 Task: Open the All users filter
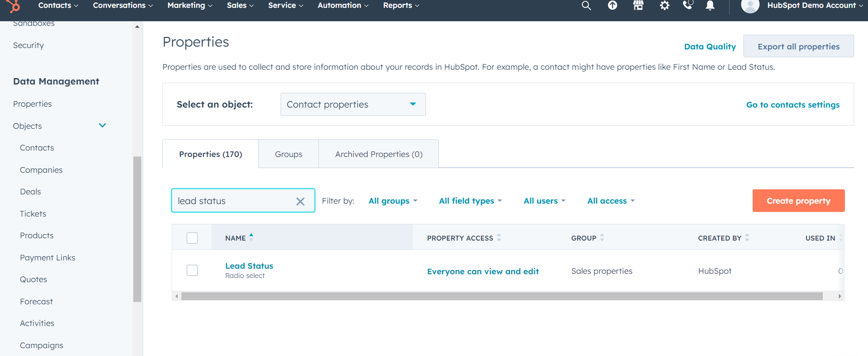[x=545, y=201]
